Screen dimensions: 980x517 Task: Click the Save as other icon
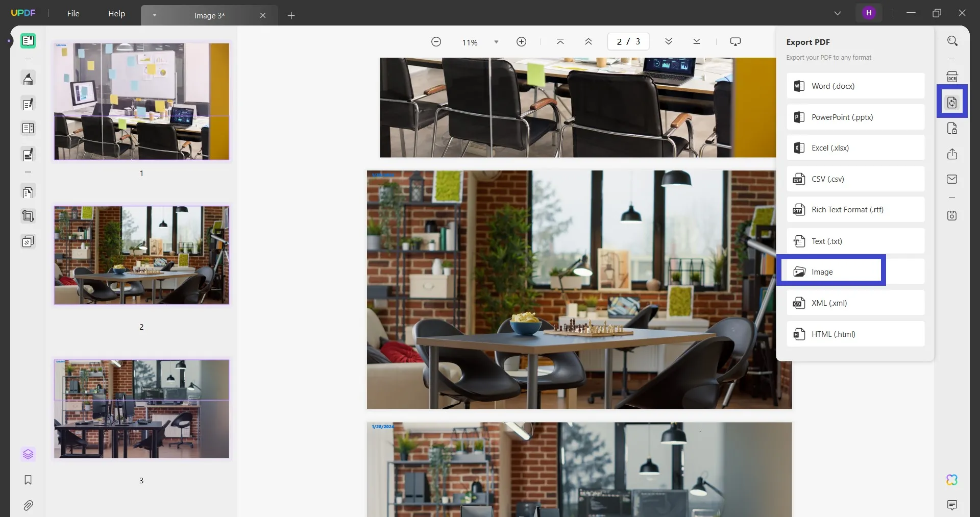tap(952, 216)
